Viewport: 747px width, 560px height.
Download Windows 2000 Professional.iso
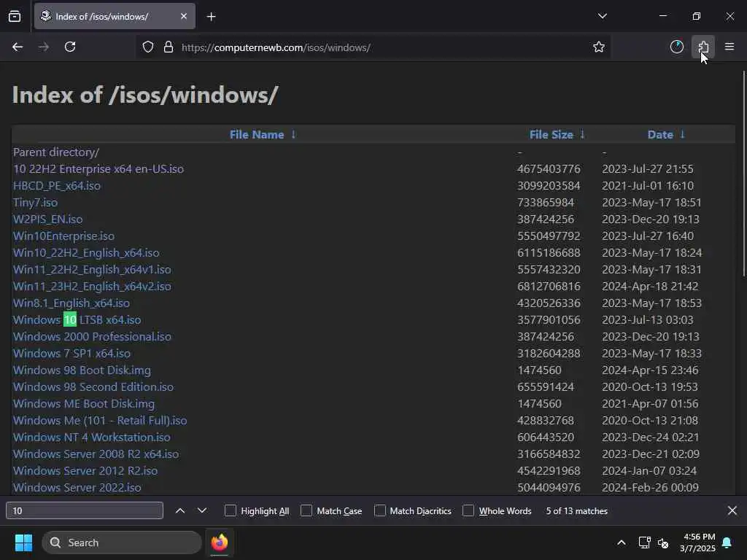click(92, 336)
